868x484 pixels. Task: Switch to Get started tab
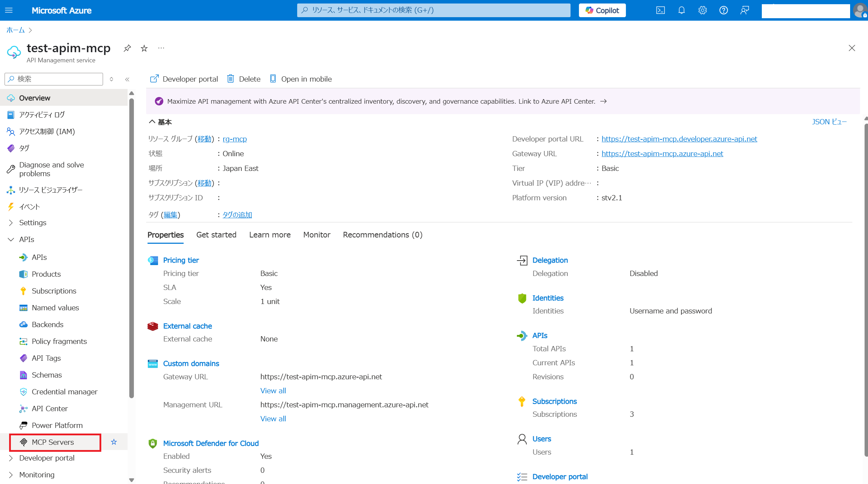click(216, 235)
